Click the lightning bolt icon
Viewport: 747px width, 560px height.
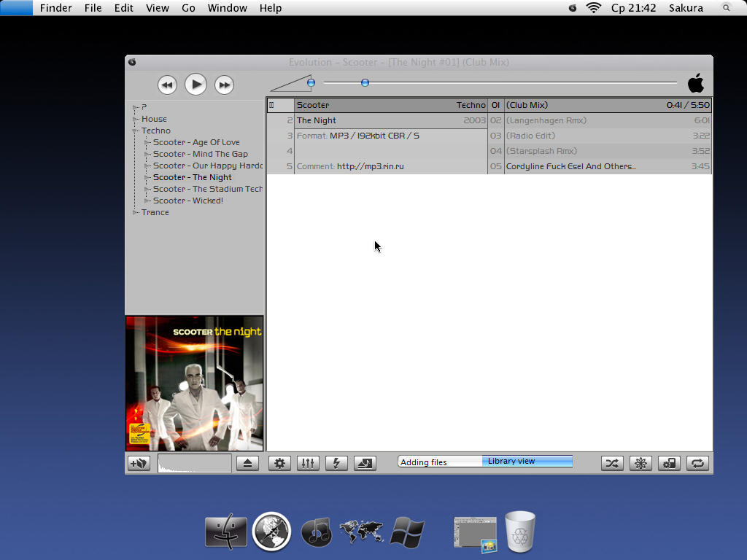click(x=336, y=463)
